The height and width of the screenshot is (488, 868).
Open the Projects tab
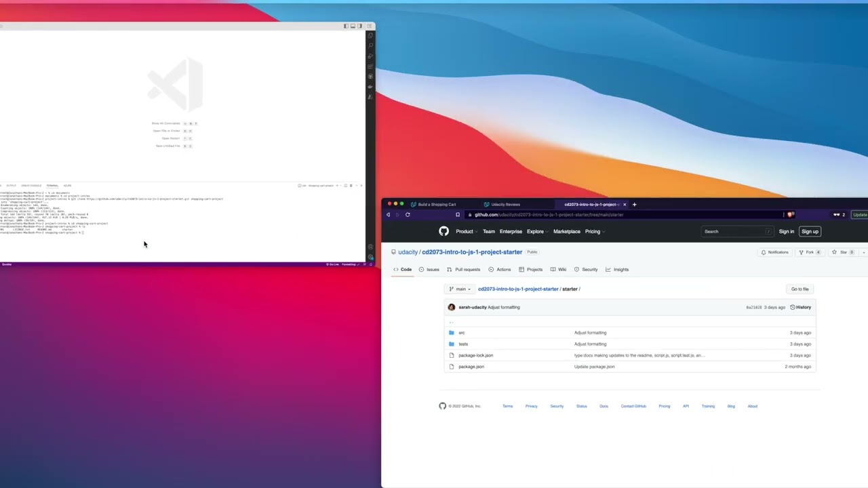point(530,269)
